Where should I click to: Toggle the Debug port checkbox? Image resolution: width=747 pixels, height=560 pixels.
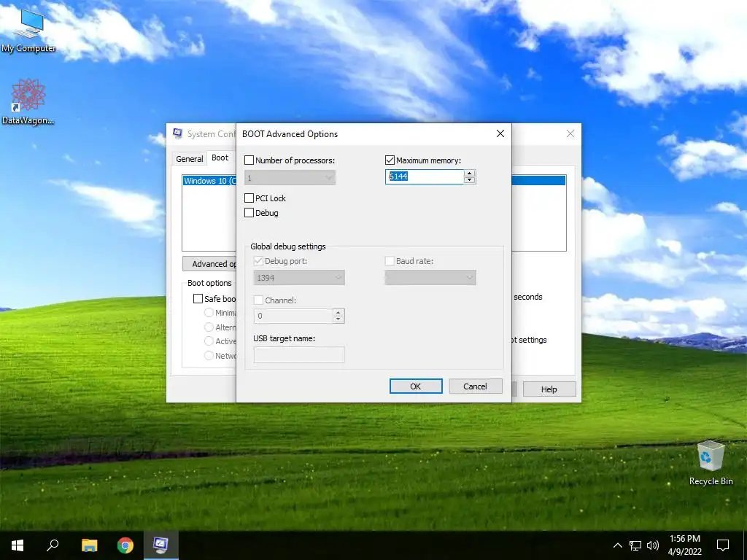(x=258, y=261)
